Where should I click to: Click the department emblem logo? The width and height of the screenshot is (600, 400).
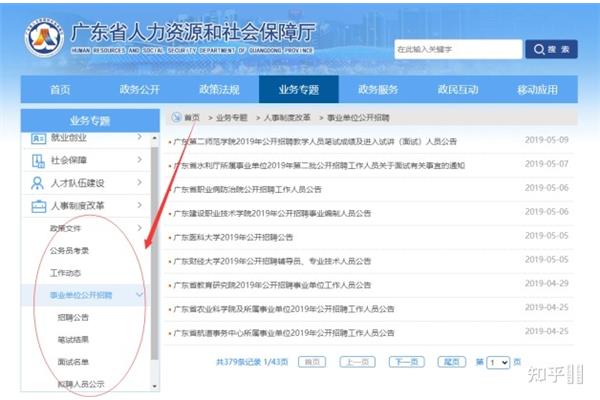[x=44, y=38]
